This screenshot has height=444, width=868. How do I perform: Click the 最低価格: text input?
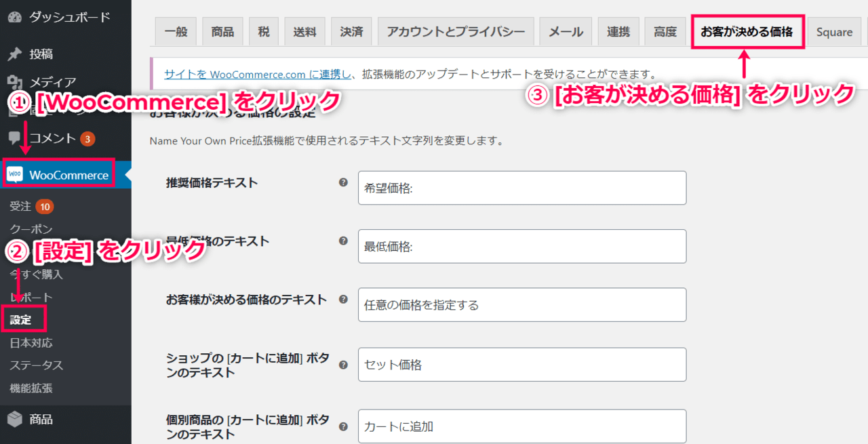coord(522,246)
